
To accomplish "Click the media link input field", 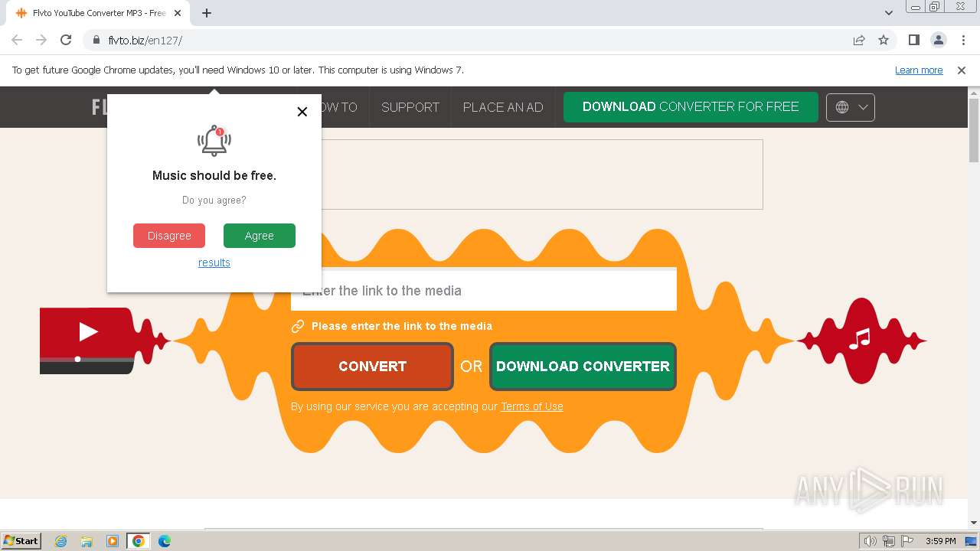I will pyautogui.click(x=484, y=291).
